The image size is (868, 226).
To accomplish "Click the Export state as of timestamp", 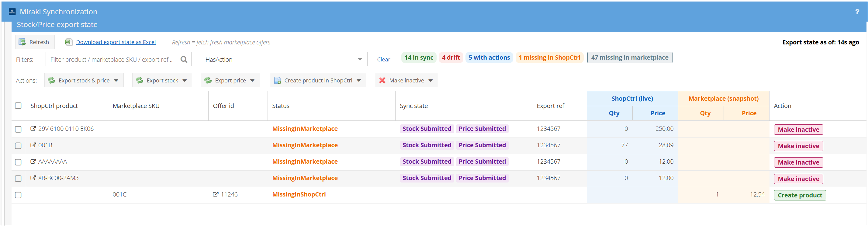I will (821, 42).
